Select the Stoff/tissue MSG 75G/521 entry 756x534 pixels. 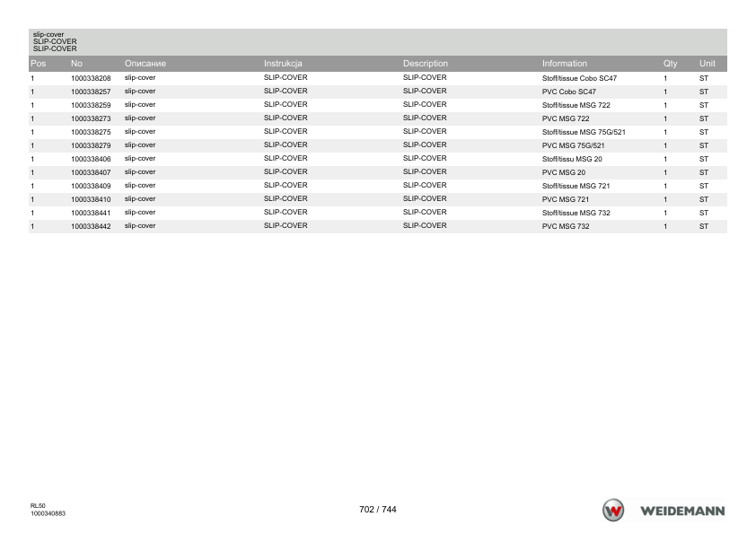(x=584, y=132)
